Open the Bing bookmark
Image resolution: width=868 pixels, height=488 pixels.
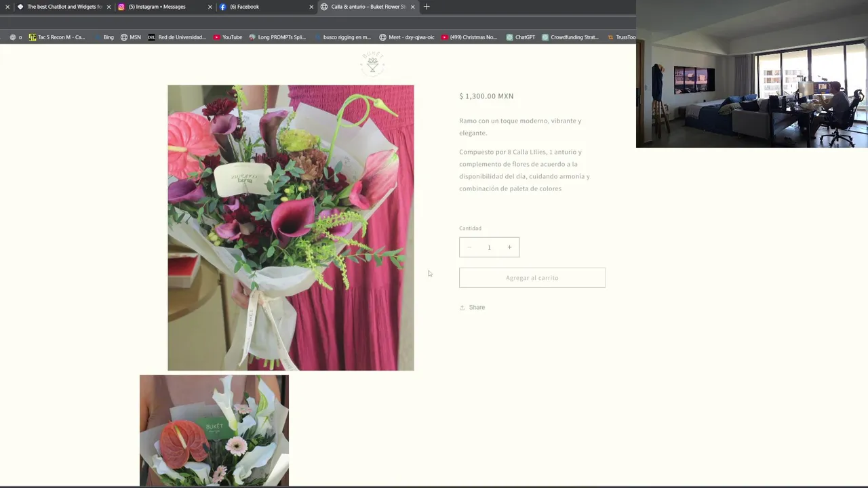coord(104,37)
